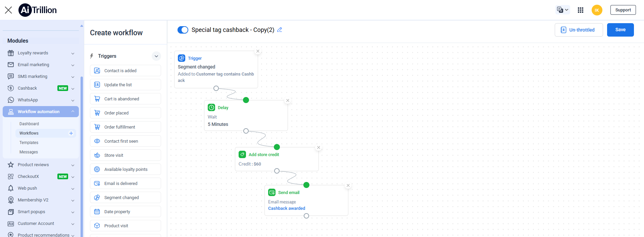Image resolution: width=644 pixels, height=237 pixels.
Task: Remove the Add store credit node
Action: pos(318,147)
